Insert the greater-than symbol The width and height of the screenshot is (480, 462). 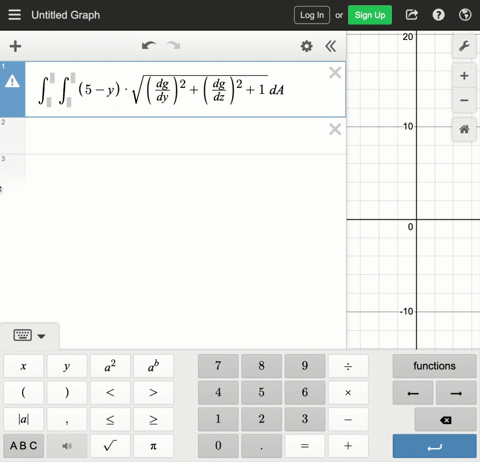click(153, 393)
